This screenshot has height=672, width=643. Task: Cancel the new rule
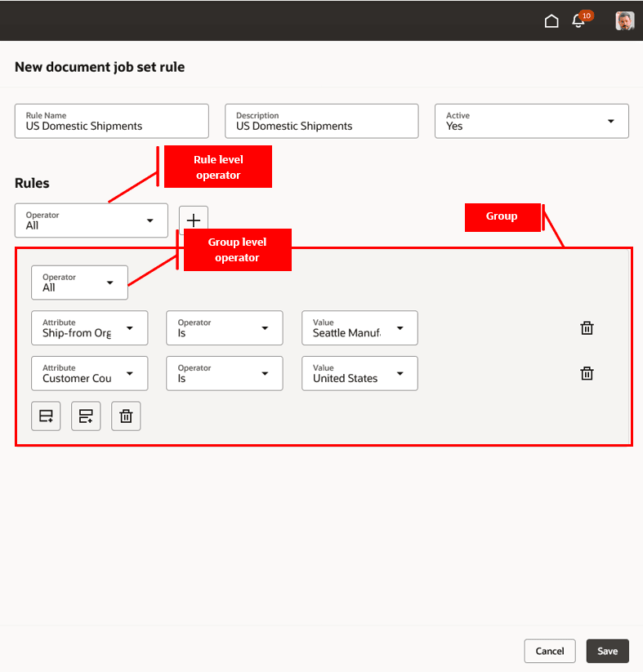pyautogui.click(x=550, y=651)
